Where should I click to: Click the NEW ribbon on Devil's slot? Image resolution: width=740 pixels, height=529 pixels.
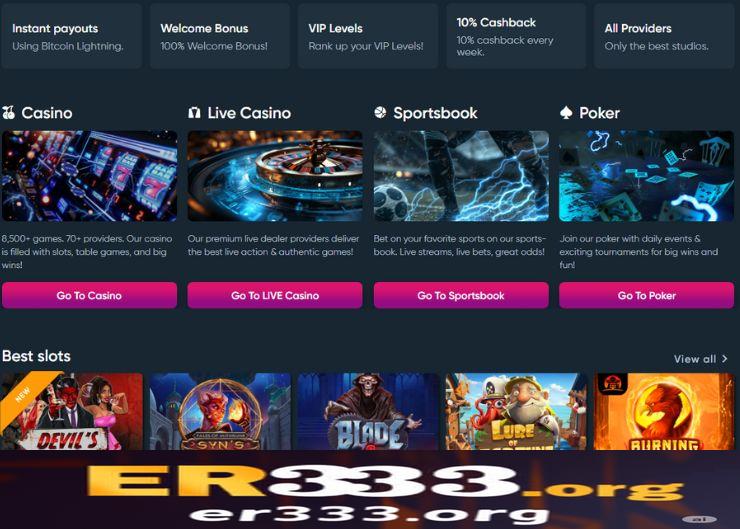[24, 395]
